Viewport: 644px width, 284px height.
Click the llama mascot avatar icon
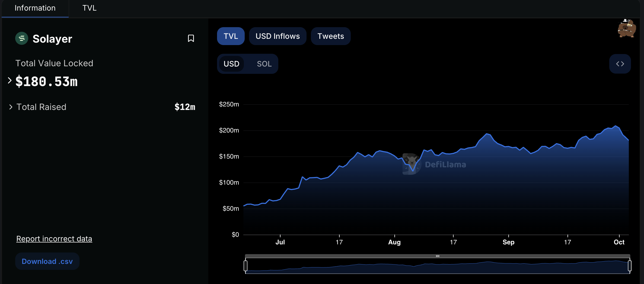click(626, 29)
